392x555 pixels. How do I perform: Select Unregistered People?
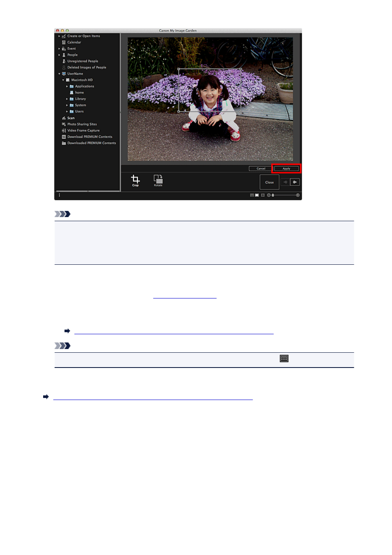[x=83, y=61]
